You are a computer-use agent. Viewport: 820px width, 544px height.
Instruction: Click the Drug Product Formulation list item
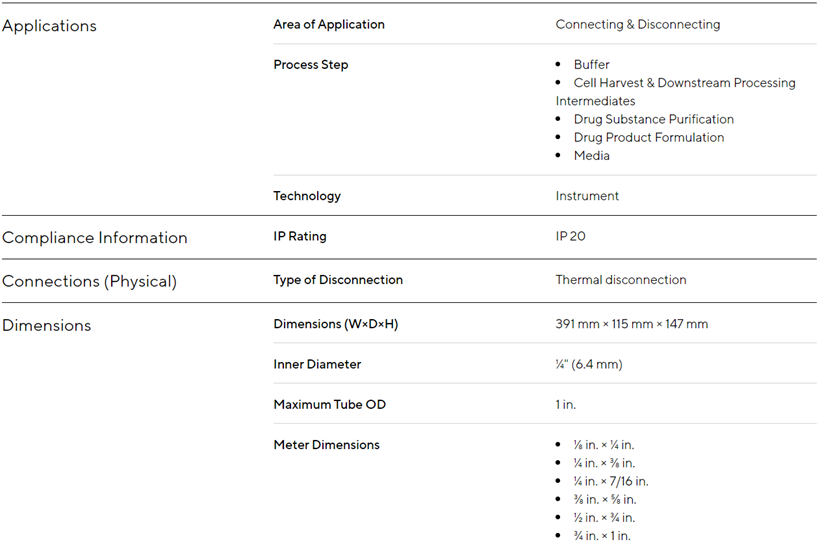point(648,137)
